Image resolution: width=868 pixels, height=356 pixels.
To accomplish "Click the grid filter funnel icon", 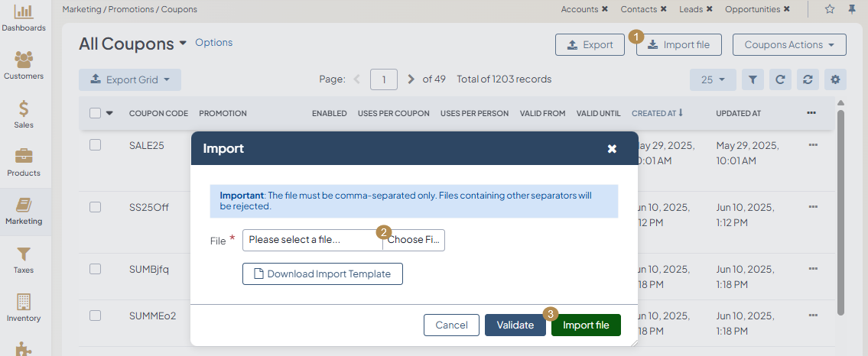I will click(753, 79).
